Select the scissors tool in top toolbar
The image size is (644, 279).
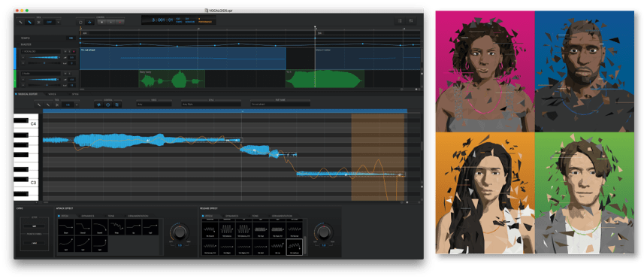[38, 23]
